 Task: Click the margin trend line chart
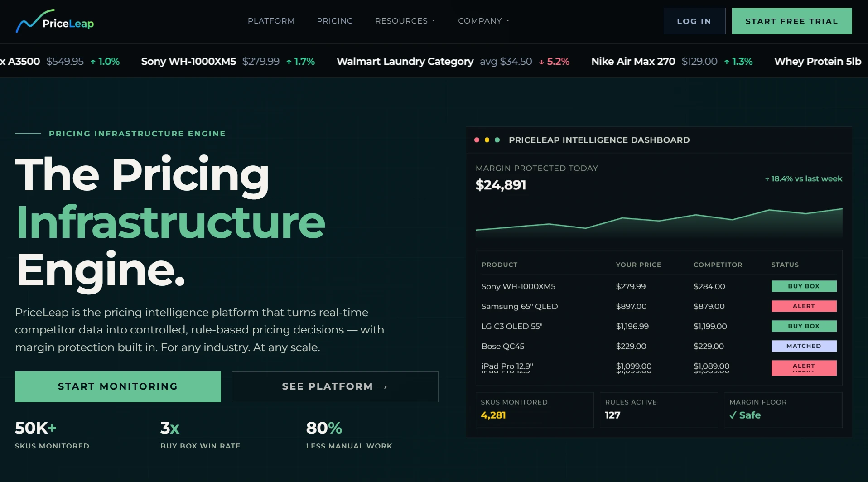659,222
